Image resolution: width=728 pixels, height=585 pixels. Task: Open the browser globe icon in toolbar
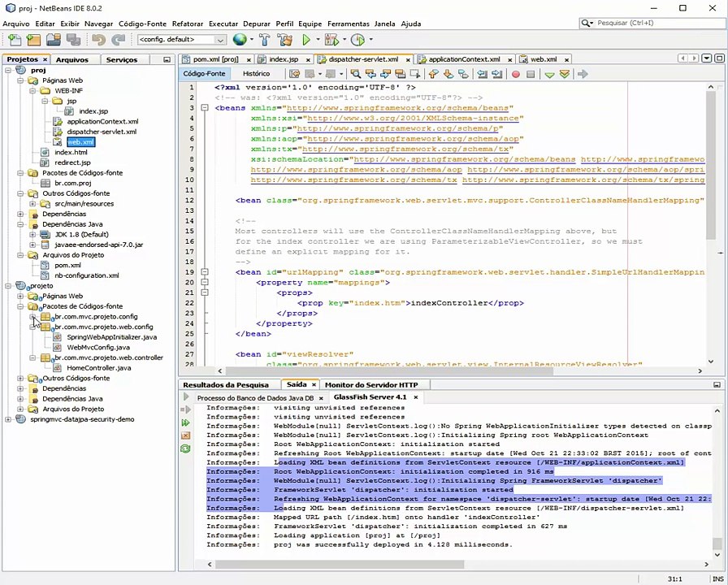(239, 40)
